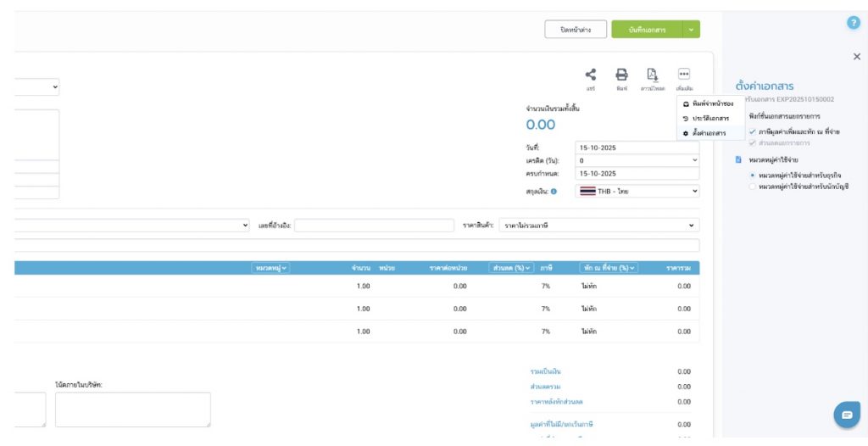Select หมวดหมู่ค่าใช้จ่ายสำหรับธุรกิจ radio option
This screenshot has height=446, width=868.
coord(753,175)
